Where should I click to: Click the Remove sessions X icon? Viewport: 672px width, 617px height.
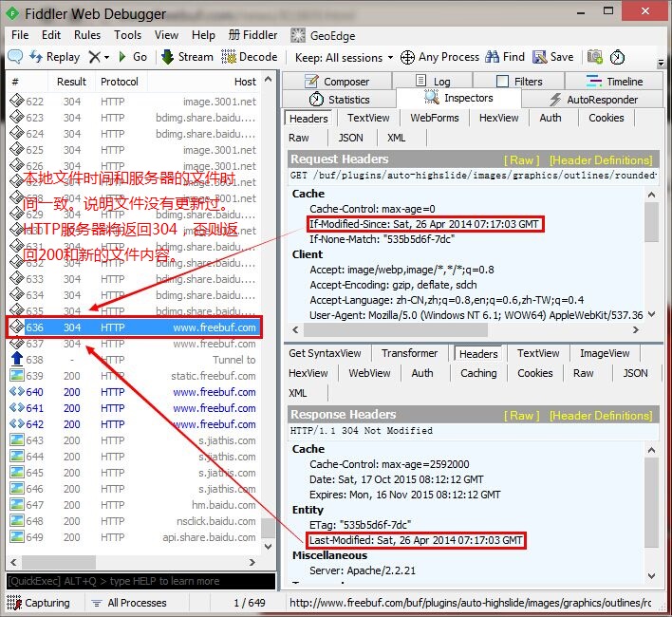pyautogui.click(x=94, y=57)
